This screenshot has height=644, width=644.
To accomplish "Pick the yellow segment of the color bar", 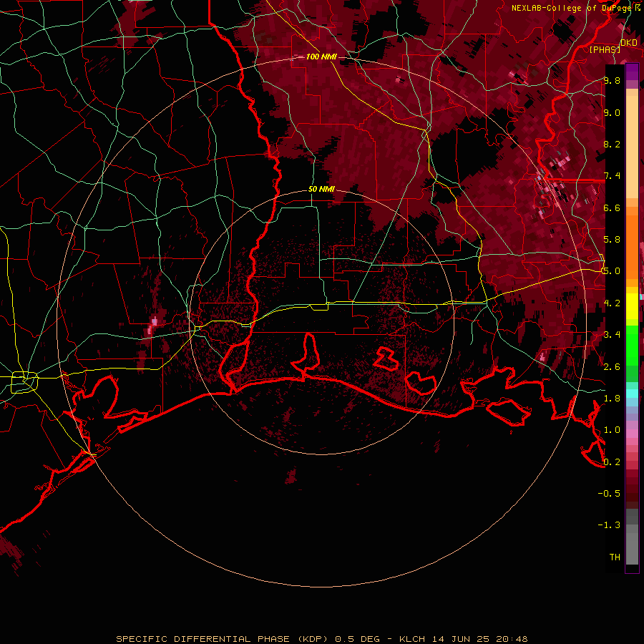I will pos(632,306).
